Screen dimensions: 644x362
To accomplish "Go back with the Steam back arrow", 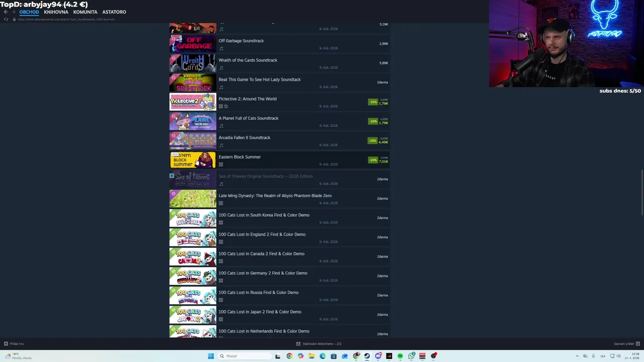I will (6, 12).
